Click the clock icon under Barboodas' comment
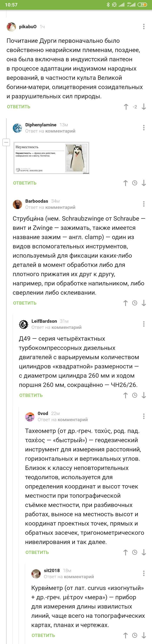152x644 pixels. coord(135,303)
